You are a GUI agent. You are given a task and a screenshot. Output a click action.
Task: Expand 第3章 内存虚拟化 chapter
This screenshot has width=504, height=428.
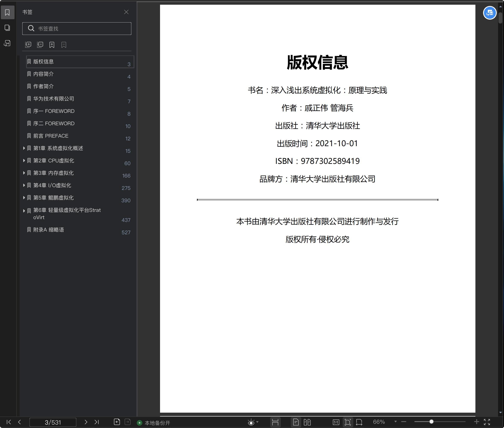[x=24, y=173]
